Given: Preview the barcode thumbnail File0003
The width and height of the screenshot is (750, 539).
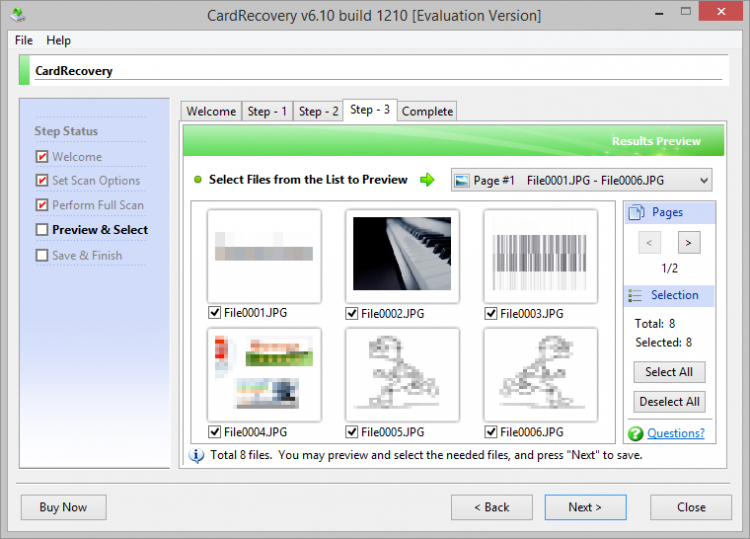Looking at the screenshot, I should tap(540, 256).
